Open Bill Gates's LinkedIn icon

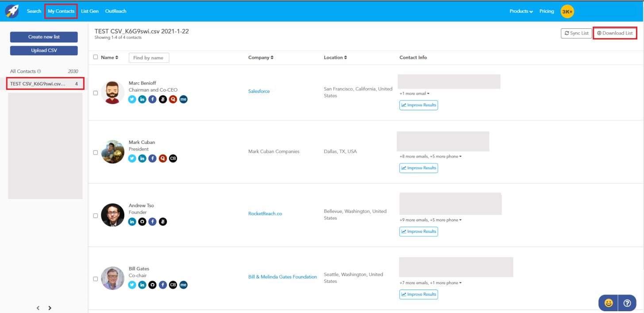coord(142,285)
